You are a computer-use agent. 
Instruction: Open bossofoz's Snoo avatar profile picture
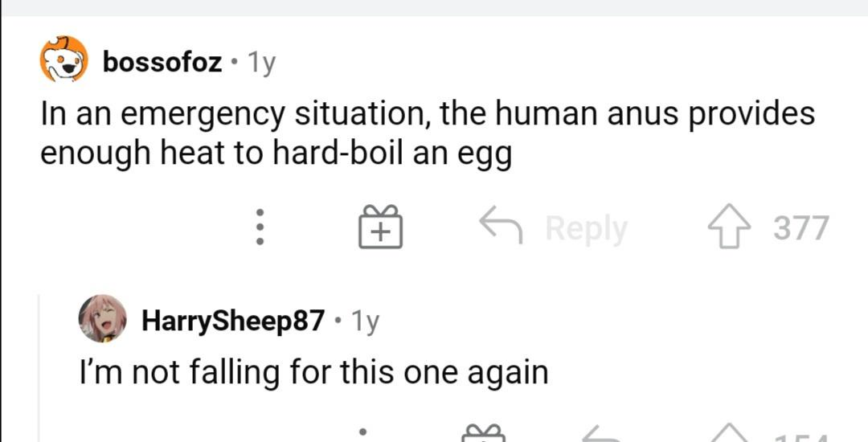(63, 59)
